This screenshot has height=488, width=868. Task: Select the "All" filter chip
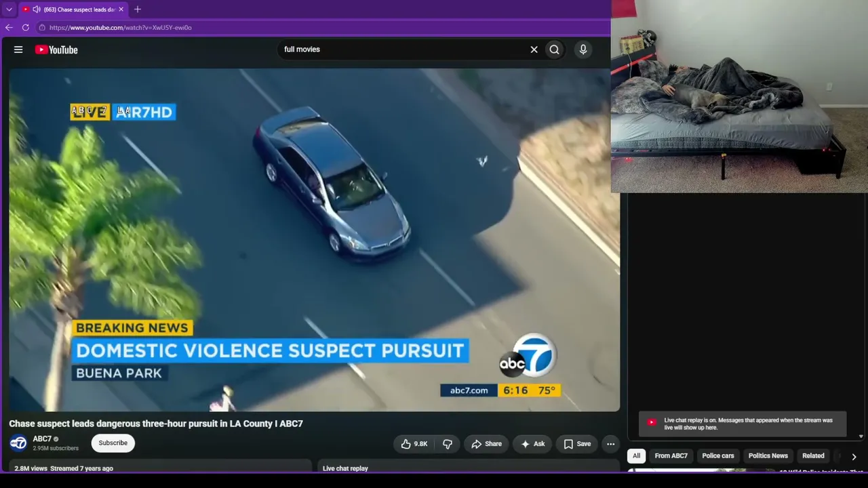pos(637,456)
